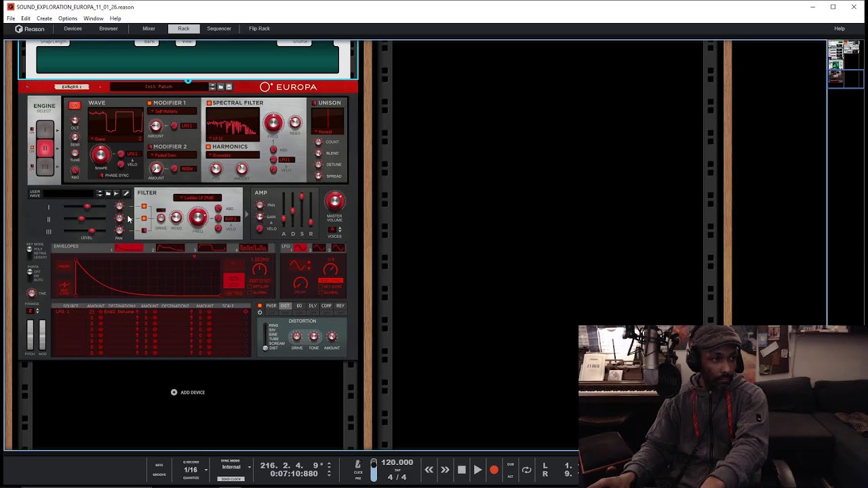
Task: Click the Wave Shape large knob
Action: [x=100, y=155]
